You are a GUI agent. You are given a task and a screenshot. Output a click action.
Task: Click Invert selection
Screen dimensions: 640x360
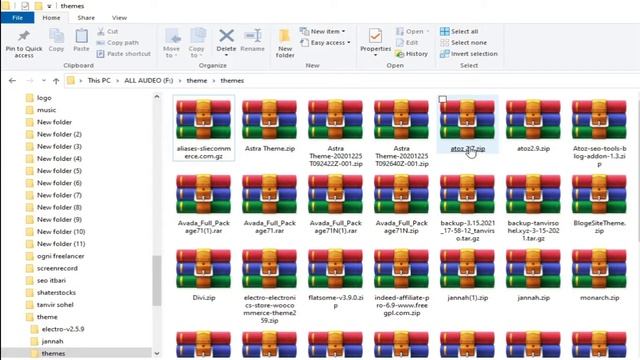[469, 53]
